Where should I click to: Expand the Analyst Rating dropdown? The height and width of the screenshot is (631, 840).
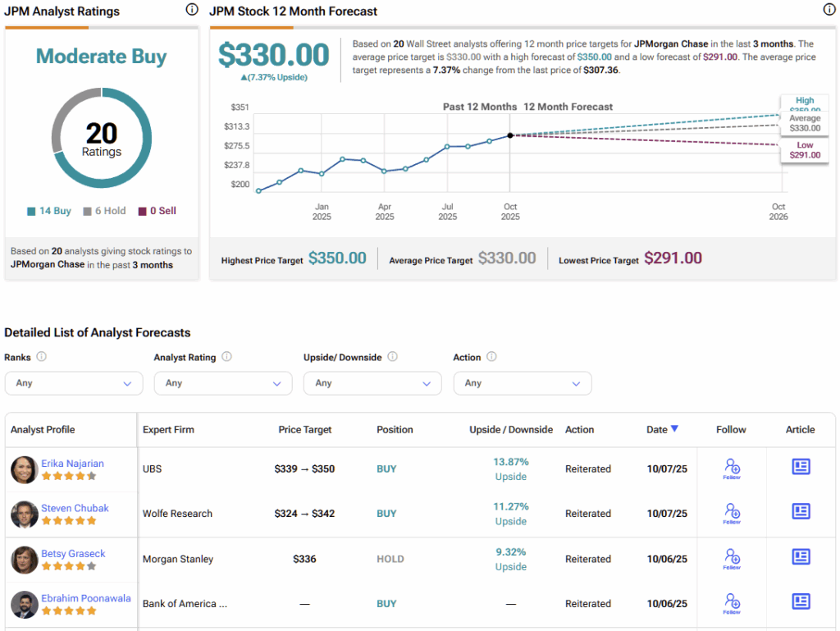tap(223, 383)
